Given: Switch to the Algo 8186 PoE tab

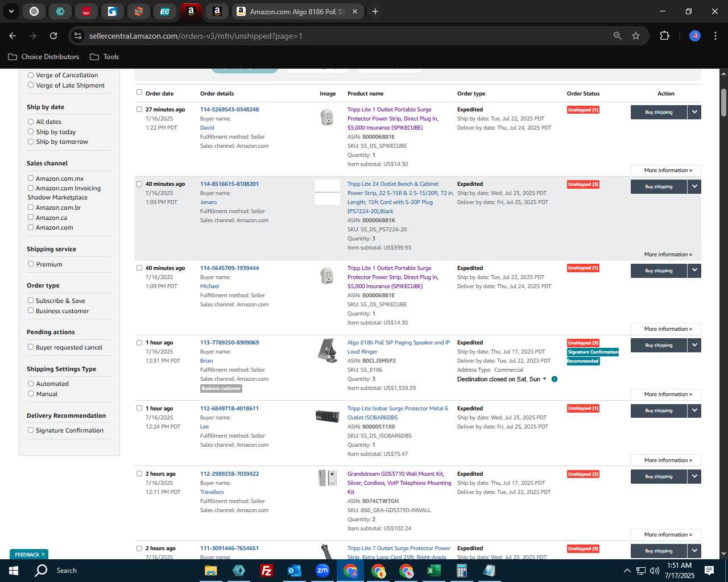Looking at the screenshot, I should [x=297, y=11].
